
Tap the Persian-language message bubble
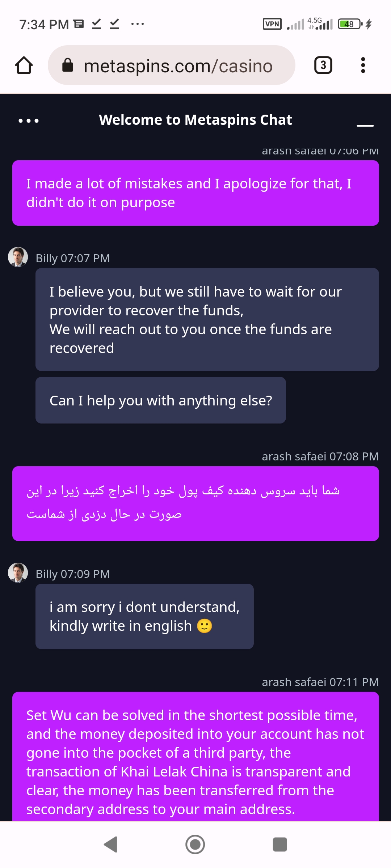(x=195, y=503)
